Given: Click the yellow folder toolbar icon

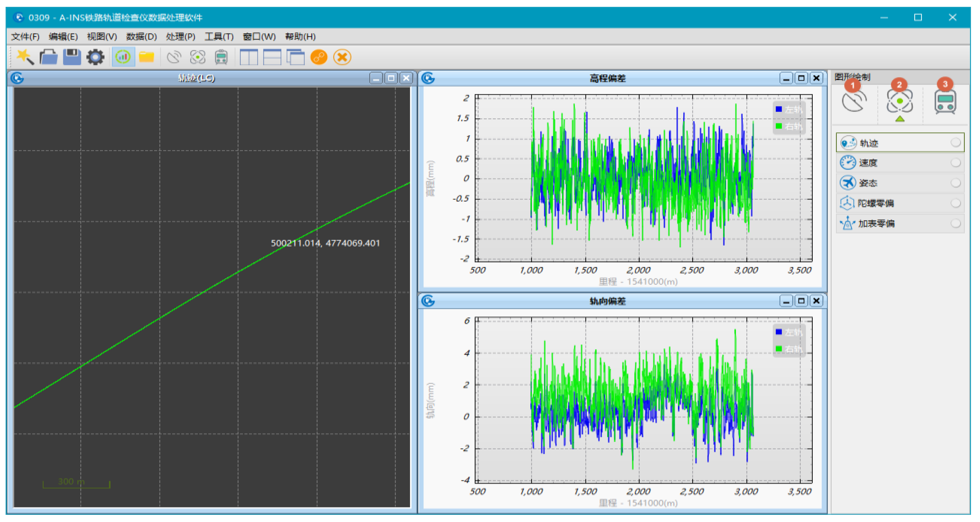Looking at the screenshot, I should [x=146, y=57].
